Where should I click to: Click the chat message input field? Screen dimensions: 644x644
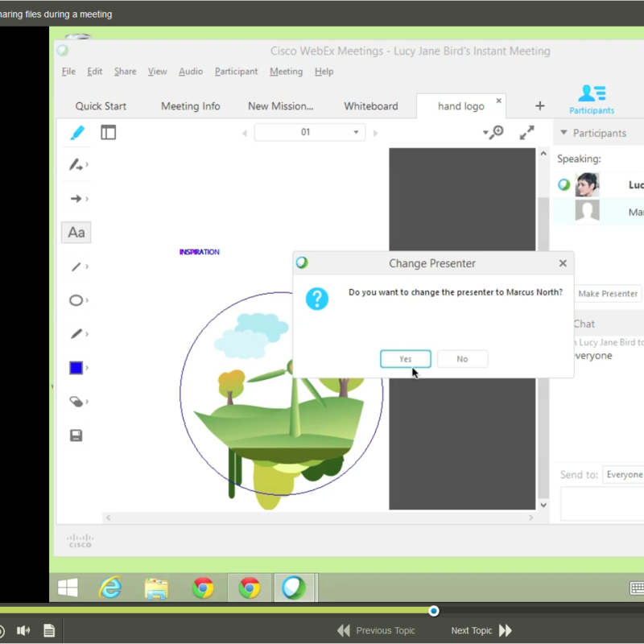point(602,504)
